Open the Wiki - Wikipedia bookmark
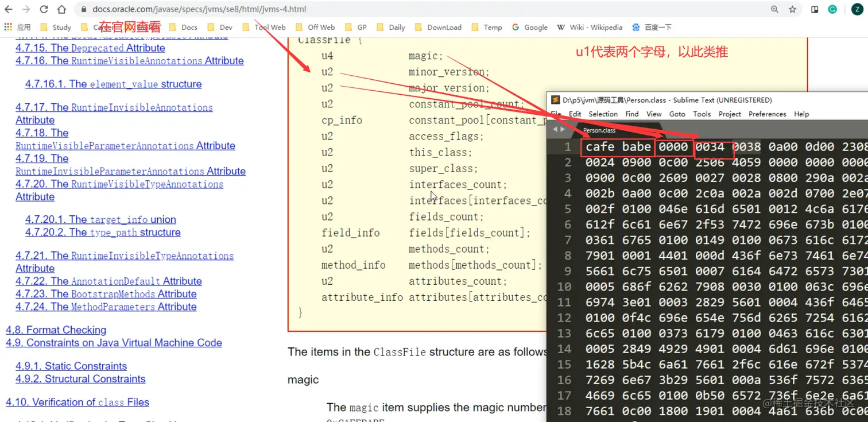Screen dimensions: 868x422 (590, 27)
